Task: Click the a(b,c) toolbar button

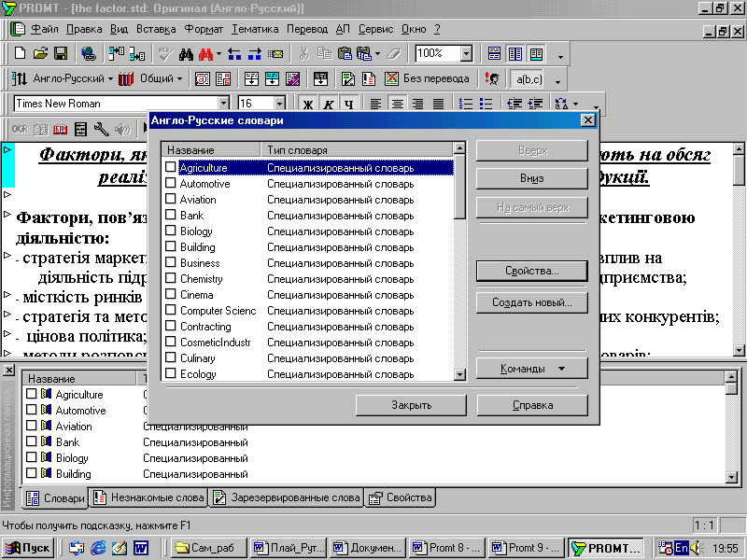Action: [529, 79]
